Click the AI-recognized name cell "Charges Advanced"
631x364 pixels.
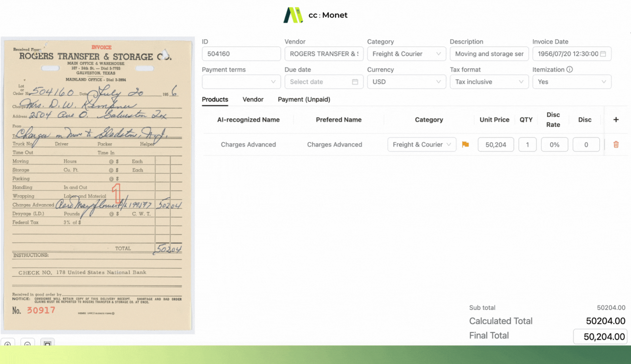248,144
